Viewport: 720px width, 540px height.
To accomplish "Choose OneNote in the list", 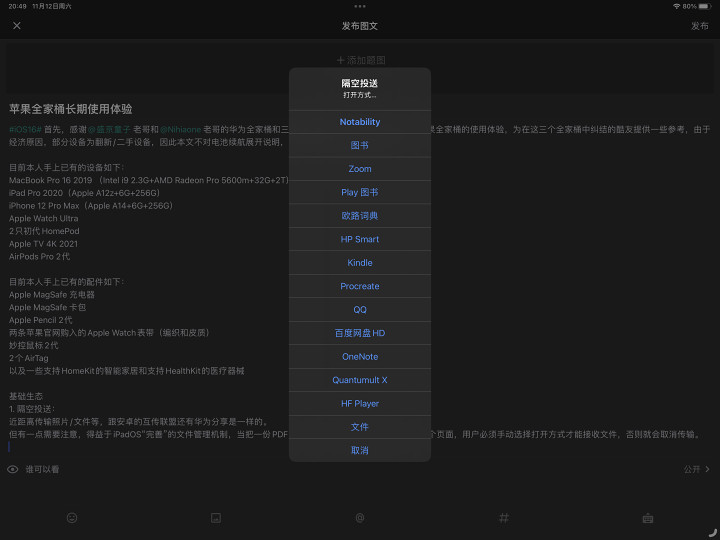I will pos(360,356).
